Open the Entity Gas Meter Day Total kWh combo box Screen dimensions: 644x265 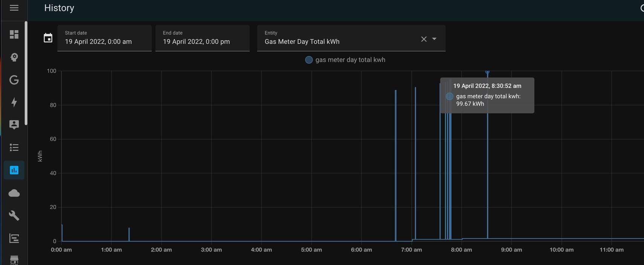(351, 38)
